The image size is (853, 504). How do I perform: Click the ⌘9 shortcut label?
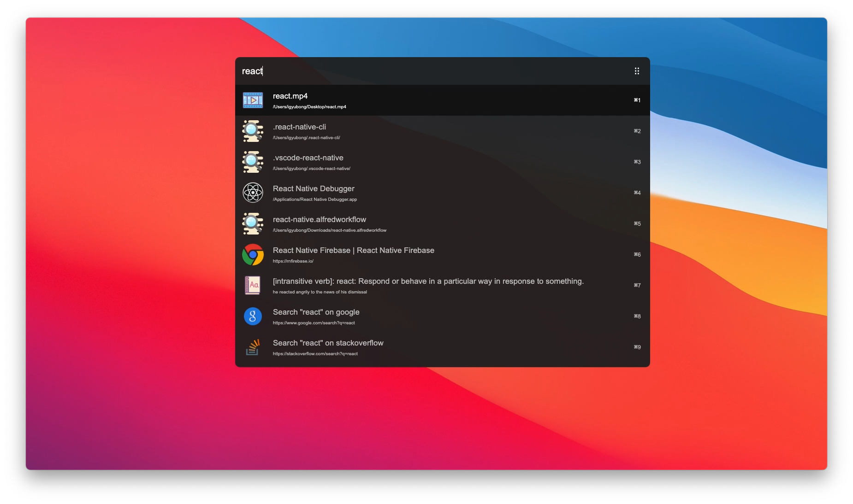click(x=637, y=347)
